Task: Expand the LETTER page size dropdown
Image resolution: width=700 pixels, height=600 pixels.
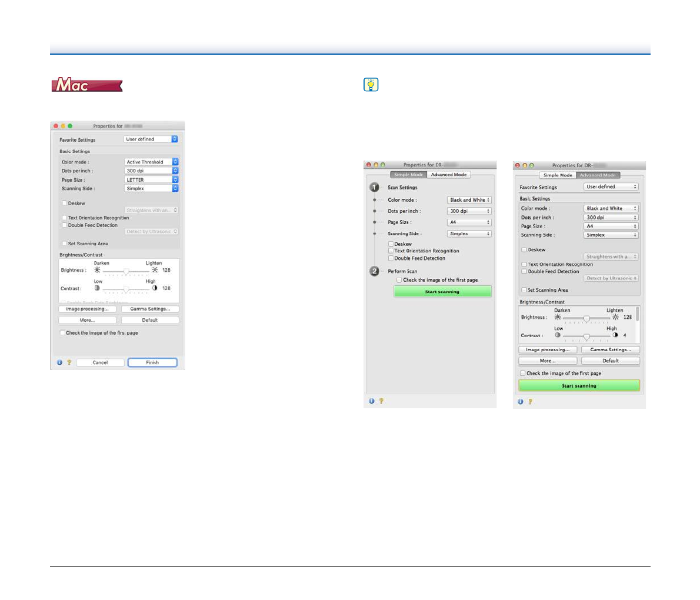Action: point(151,179)
